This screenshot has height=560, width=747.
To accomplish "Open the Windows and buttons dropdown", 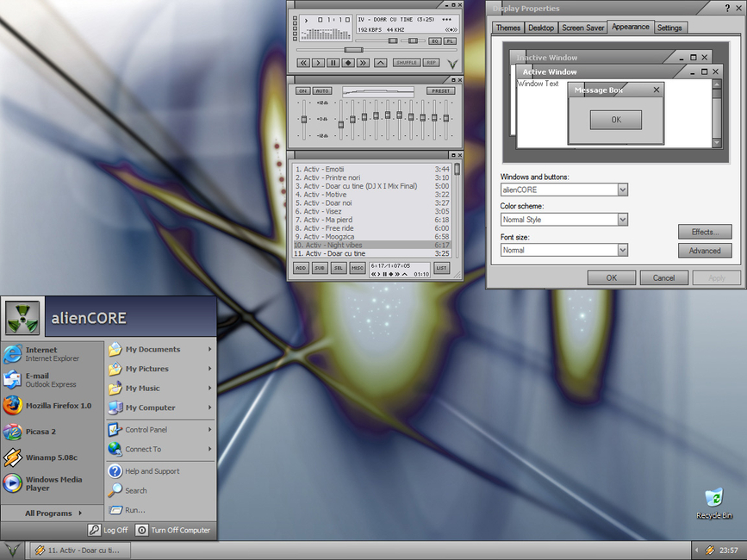I will (622, 190).
